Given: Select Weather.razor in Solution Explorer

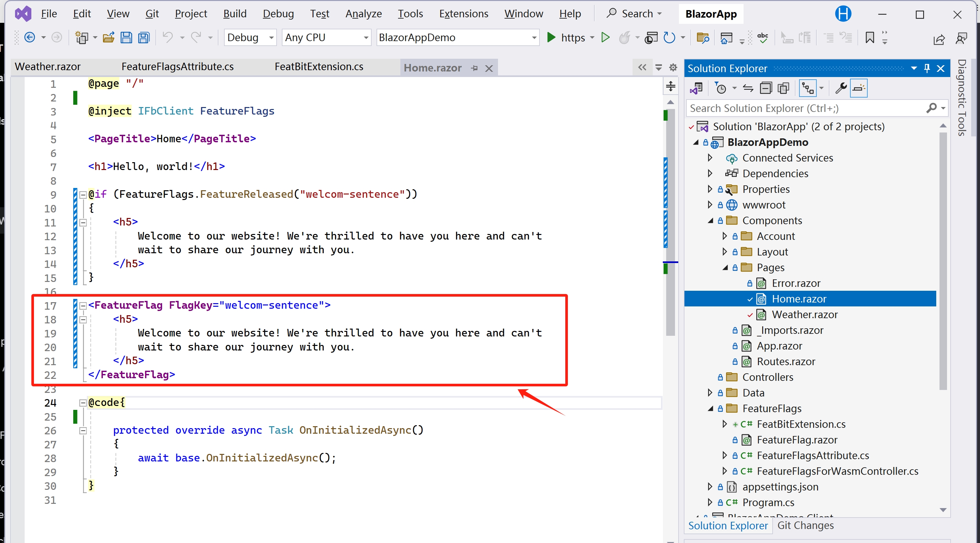Looking at the screenshot, I should point(804,315).
